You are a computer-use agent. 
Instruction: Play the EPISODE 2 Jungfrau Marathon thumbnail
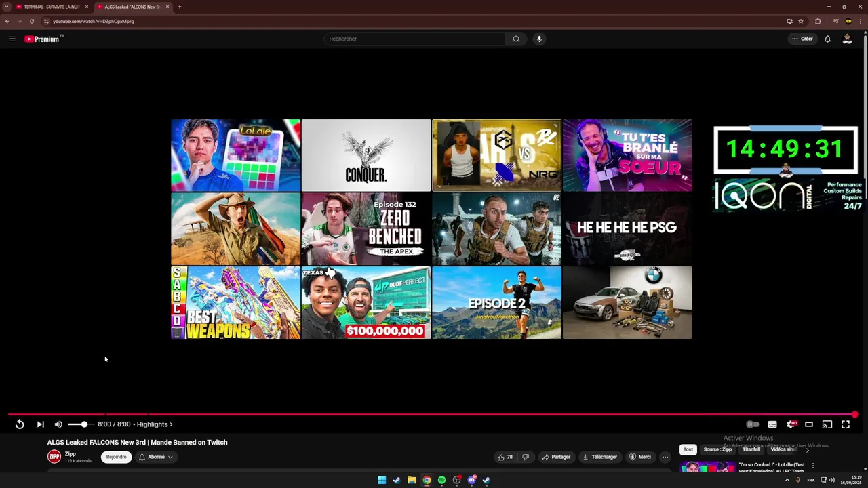point(496,302)
